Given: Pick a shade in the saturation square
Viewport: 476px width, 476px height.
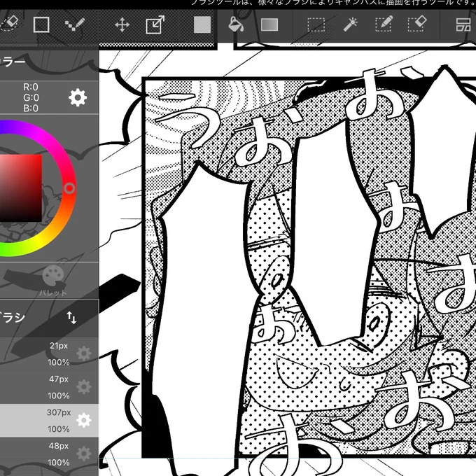Looking at the screenshot, I should click(20, 188).
